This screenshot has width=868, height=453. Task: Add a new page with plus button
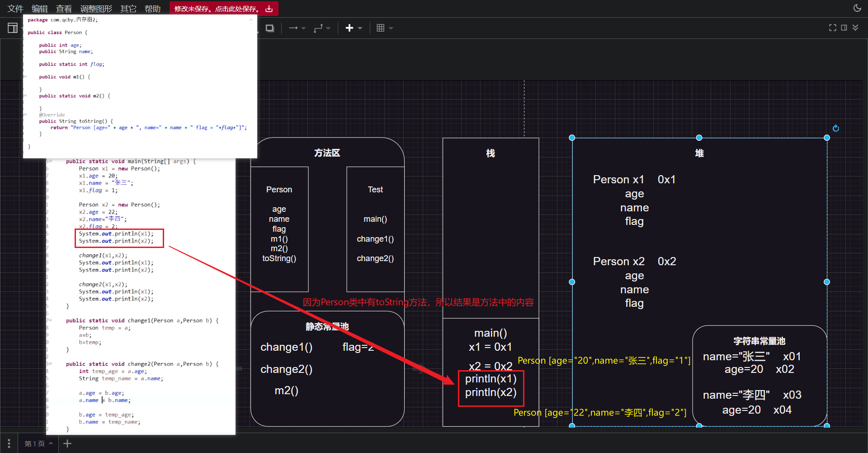click(67, 443)
